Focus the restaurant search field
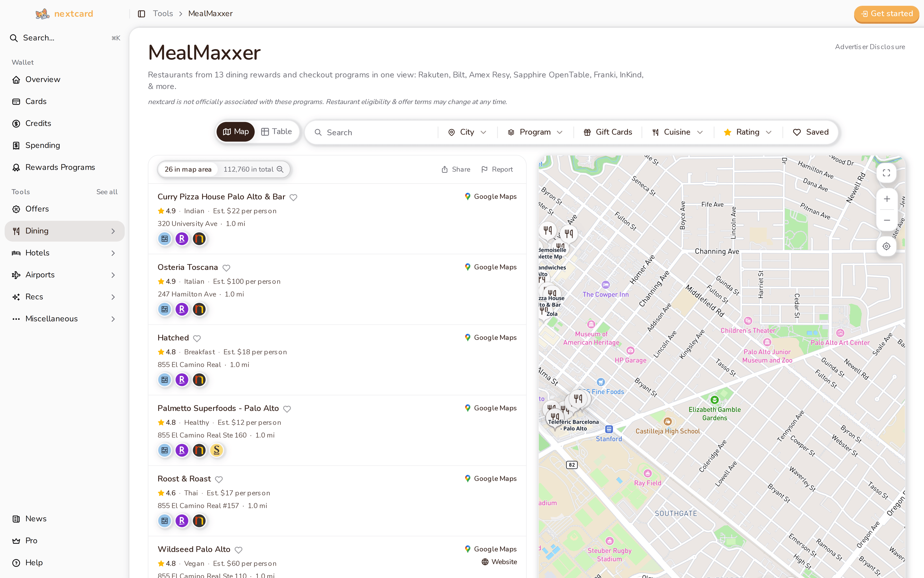Screen dimensions: 924x578 coord(376,132)
